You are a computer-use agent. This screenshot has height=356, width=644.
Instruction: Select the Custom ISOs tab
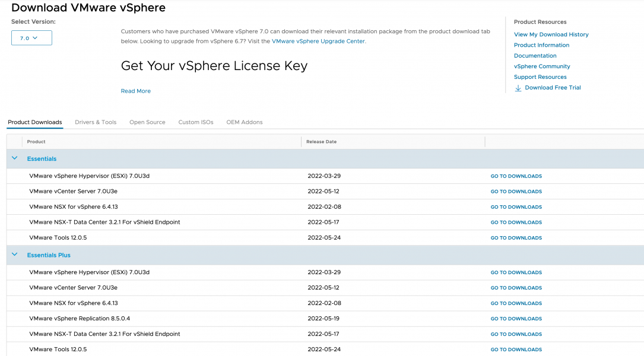(196, 122)
